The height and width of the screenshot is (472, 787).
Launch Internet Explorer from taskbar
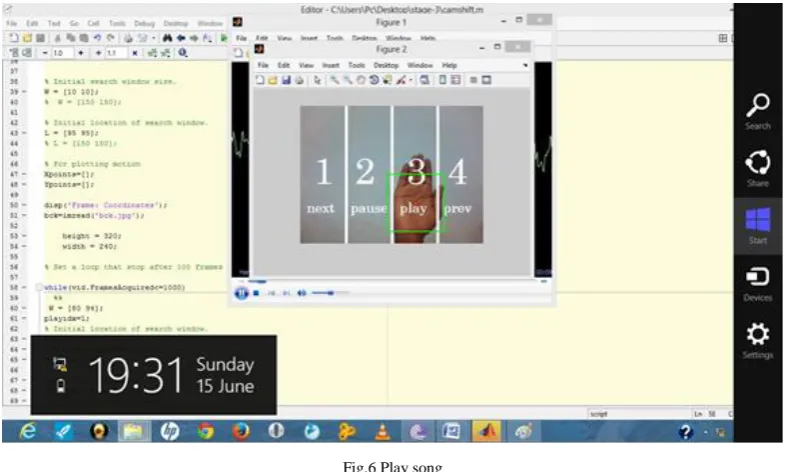coord(27,431)
